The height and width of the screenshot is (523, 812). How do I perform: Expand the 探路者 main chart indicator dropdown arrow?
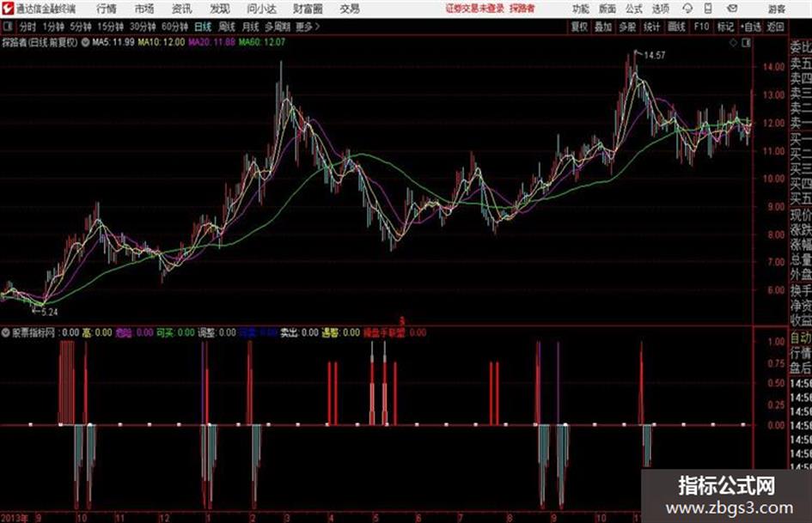click(x=85, y=42)
